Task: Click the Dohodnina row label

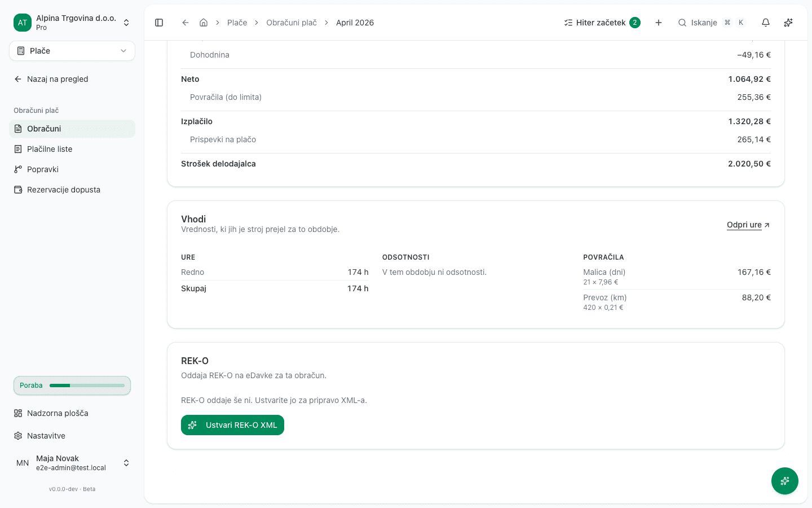Action: pos(210,55)
